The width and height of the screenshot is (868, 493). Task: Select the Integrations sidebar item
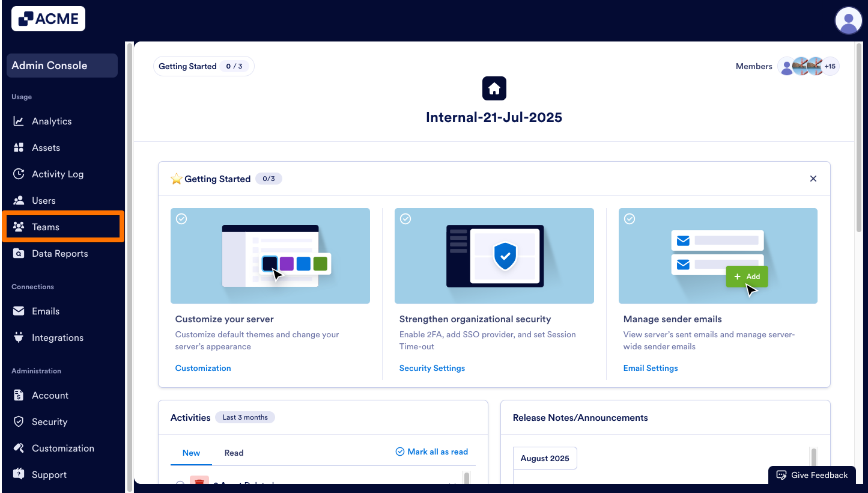57,337
